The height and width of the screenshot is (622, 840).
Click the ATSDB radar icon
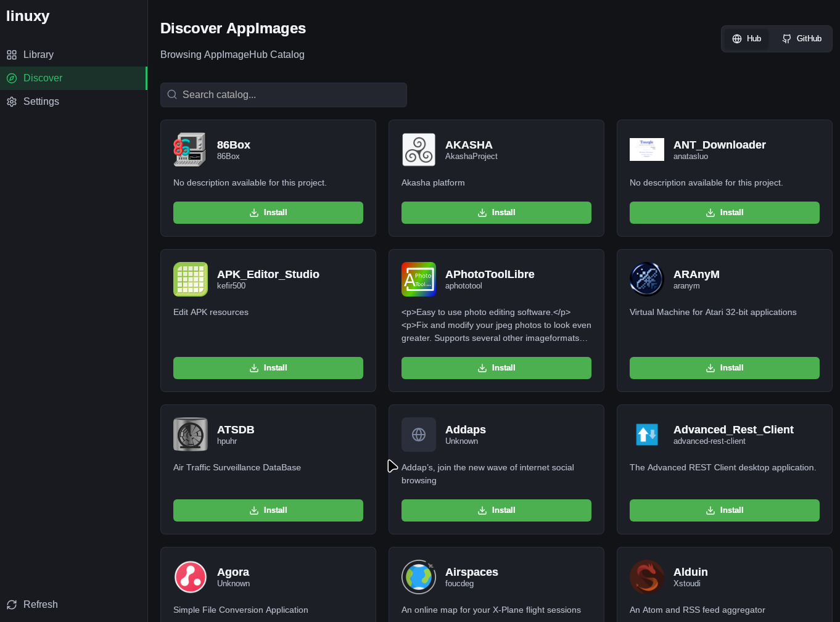[191, 435]
